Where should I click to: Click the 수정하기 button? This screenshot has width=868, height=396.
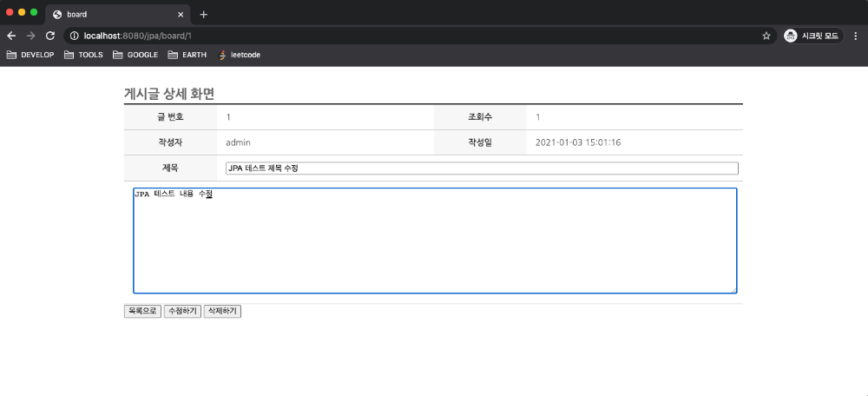(182, 311)
